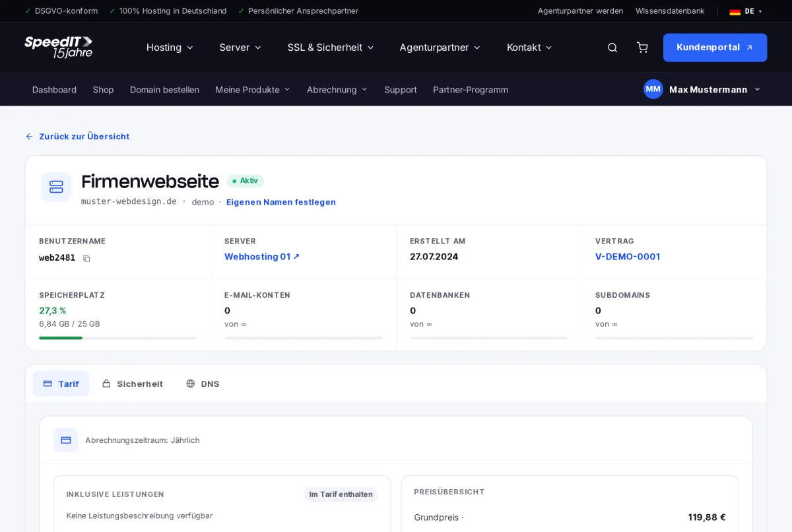Open the Shop page
Screen dimensions: 792x532
(103, 90)
